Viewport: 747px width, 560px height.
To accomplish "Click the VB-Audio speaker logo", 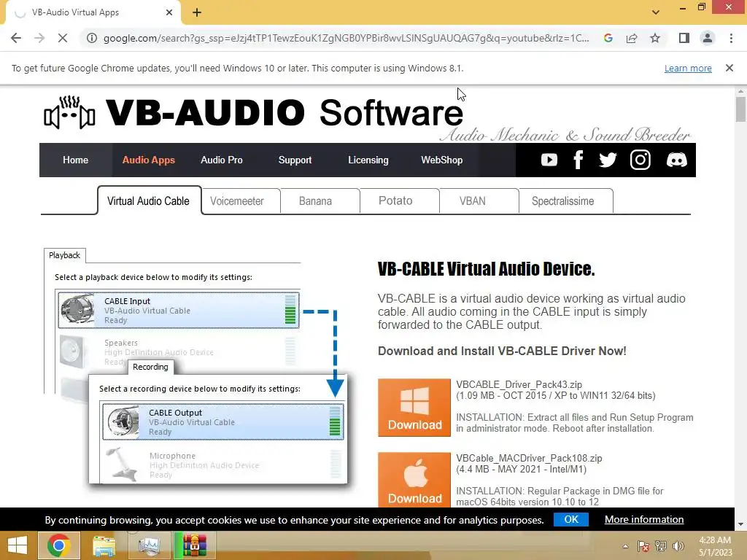I will (x=69, y=112).
